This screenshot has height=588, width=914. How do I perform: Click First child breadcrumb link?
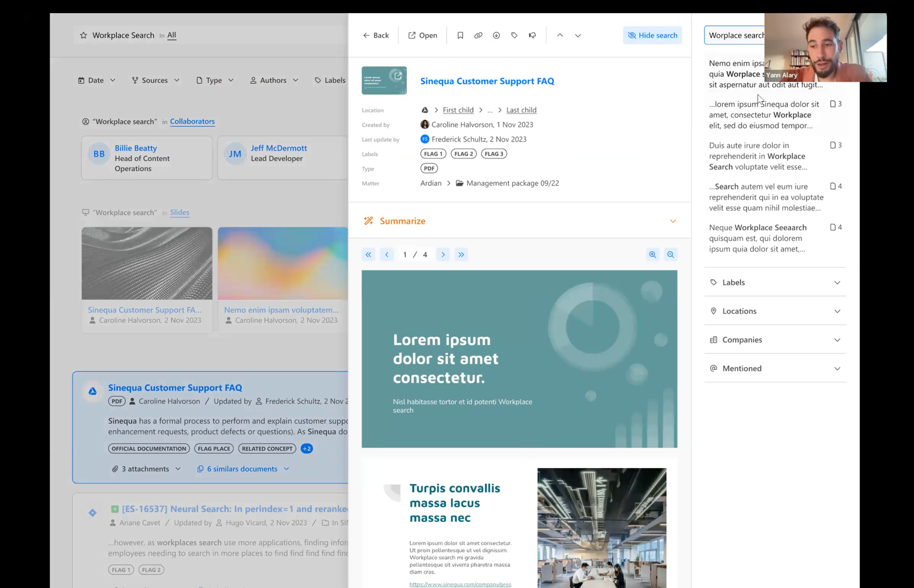click(458, 110)
